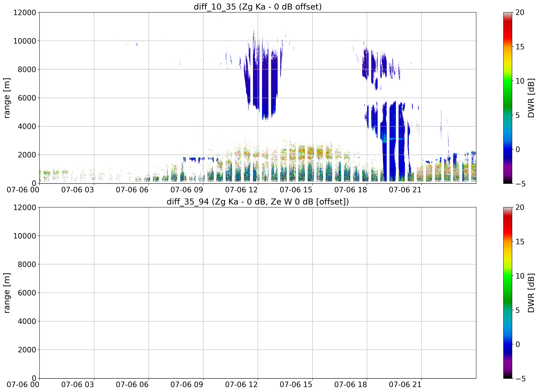Click the 07-06 09 tick under diff_35_94 plot
Viewport: 539px width, 392px height.
tap(187, 385)
